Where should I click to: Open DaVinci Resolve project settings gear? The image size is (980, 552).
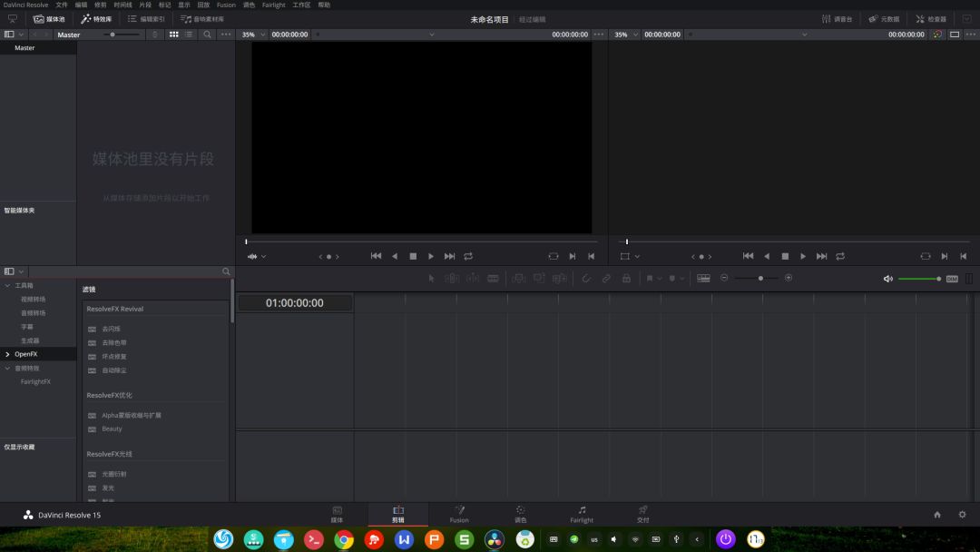coord(962,515)
